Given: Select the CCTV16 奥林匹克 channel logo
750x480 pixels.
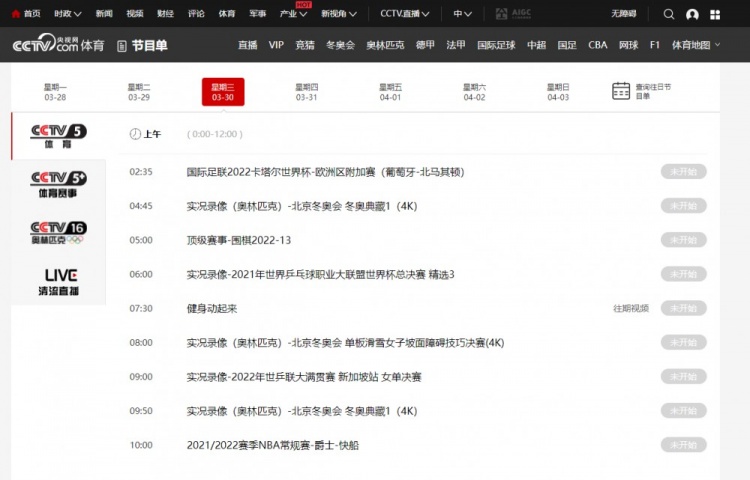Looking at the screenshot, I should pyautogui.click(x=58, y=233).
